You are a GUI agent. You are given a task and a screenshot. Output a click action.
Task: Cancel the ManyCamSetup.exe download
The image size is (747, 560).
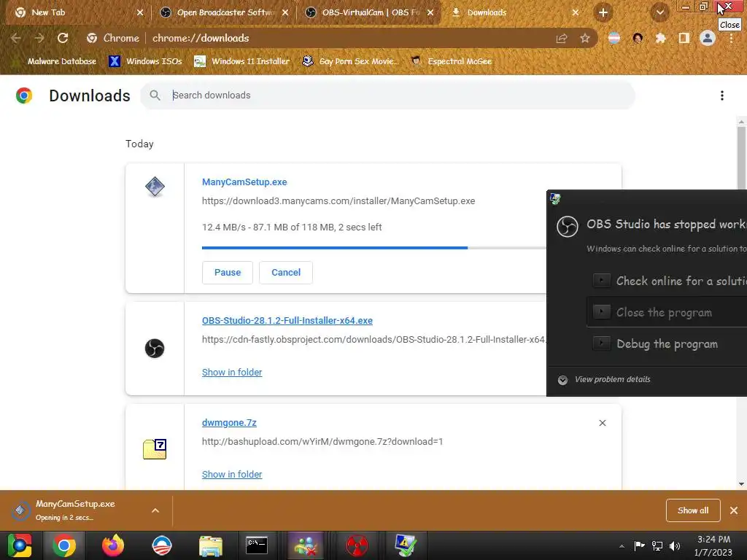286,273
